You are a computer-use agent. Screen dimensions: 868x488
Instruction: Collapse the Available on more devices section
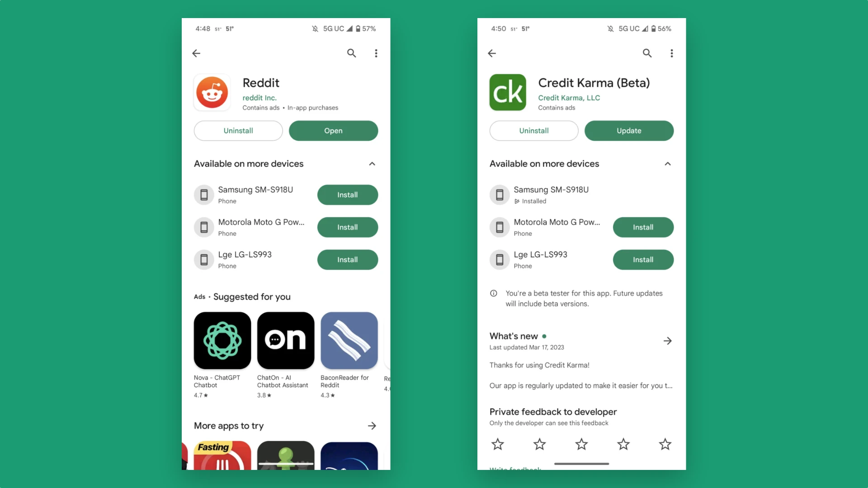point(373,164)
